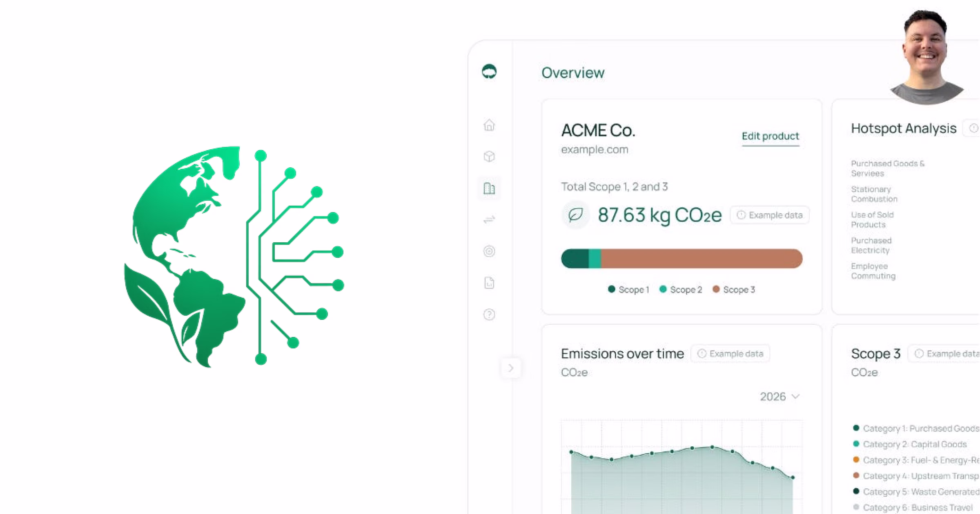
Task: Click the cloud logo in the sidebar
Action: (489, 72)
